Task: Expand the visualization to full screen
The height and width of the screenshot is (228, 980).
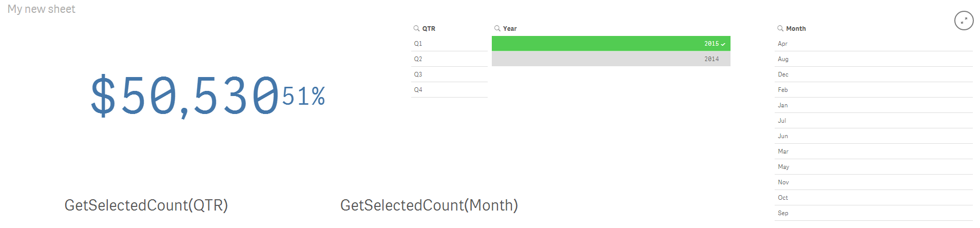Action: (x=964, y=21)
